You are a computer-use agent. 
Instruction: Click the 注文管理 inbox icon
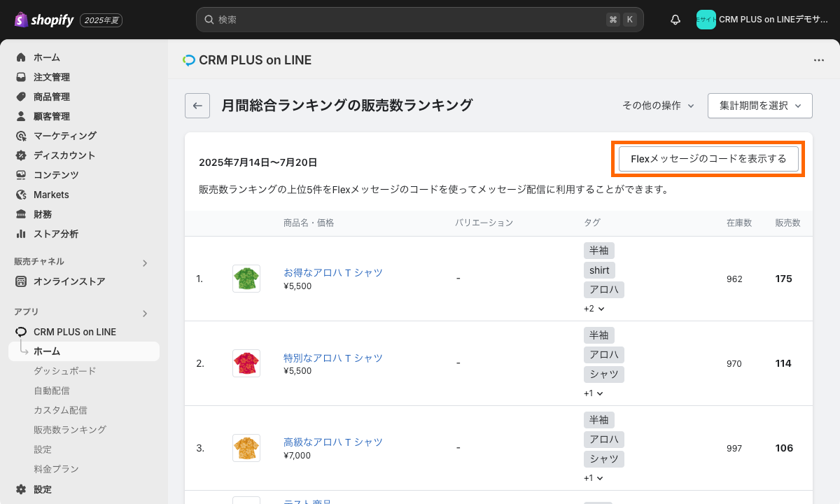point(21,77)
